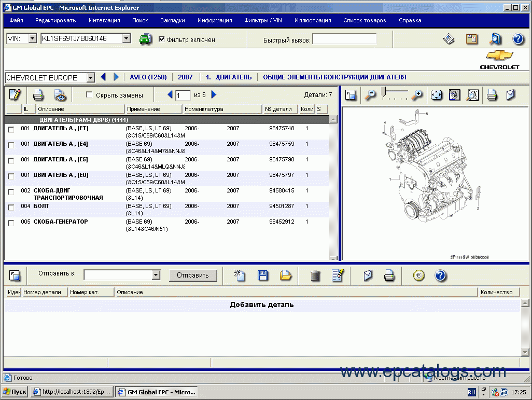Image resolution: width=532 pixels, height=400 pixels.
Task: Check the box for part 96475748
Action: pyautogui.click(x=11, y=130)
